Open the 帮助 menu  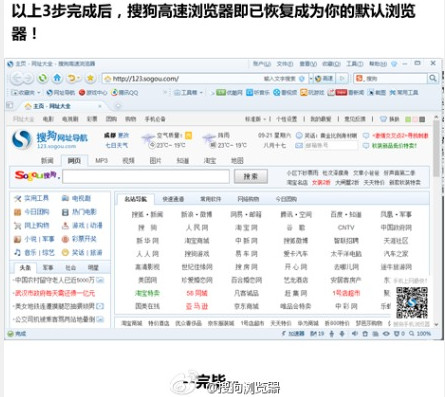378,64
